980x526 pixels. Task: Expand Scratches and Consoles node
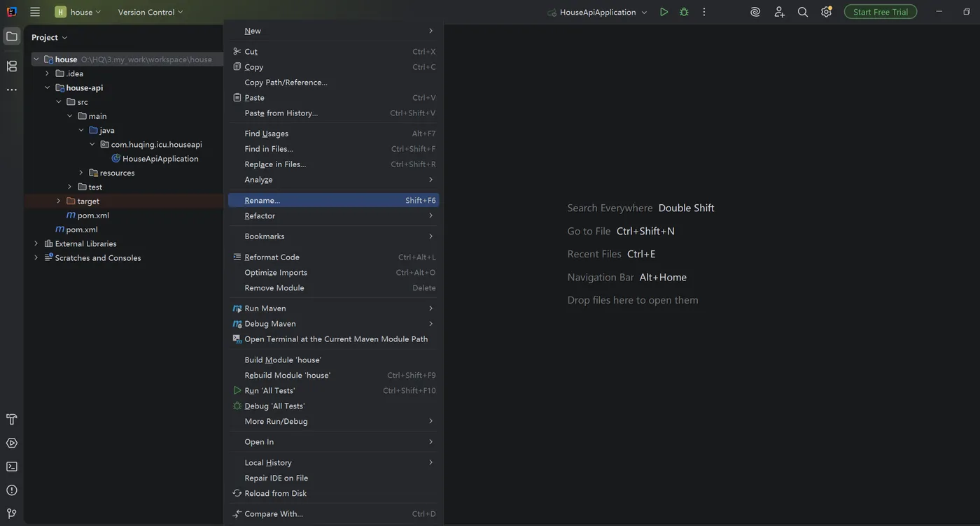click(36, 257)
